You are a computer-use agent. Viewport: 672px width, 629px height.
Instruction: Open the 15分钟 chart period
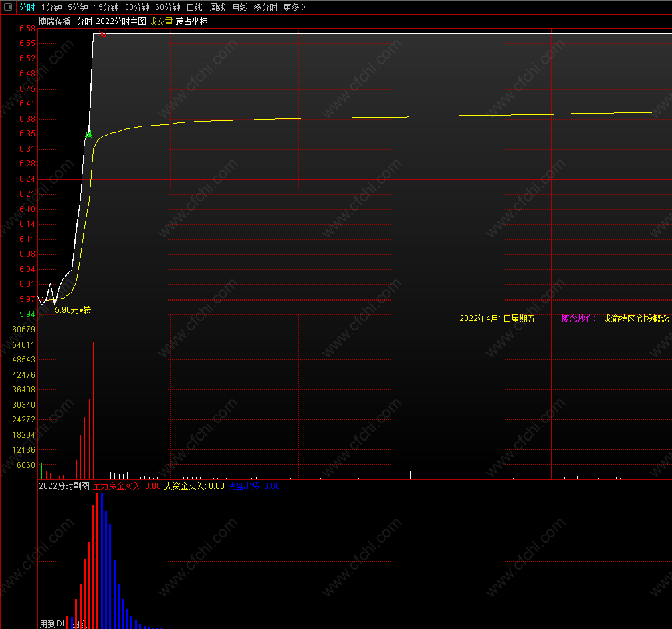[x=106, y=7]
